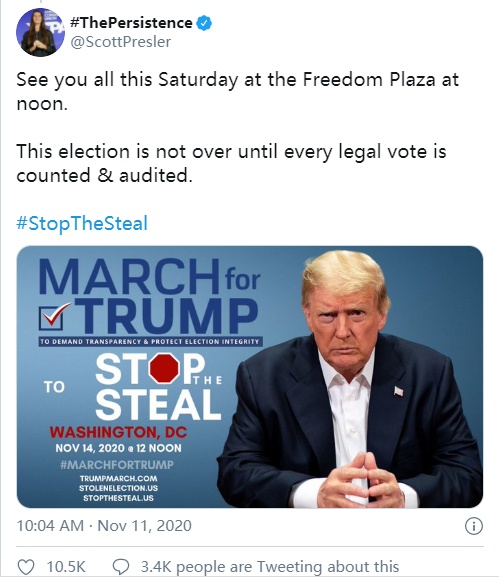Open '3.4K people are Tweeting about this'
Screen dimensions: 499x578
pos(269,567)
